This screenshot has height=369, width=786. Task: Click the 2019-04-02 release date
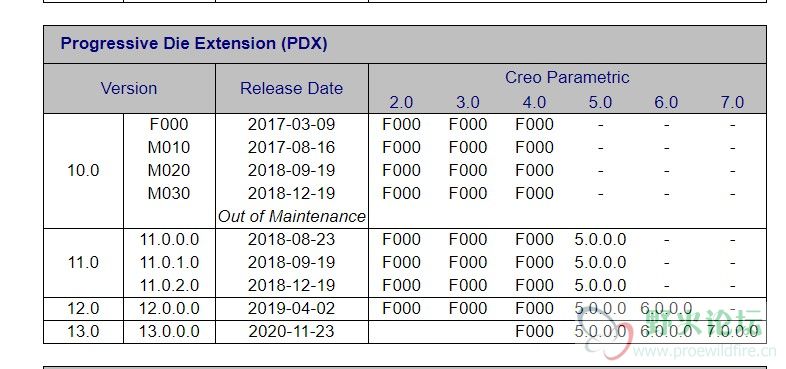(x=292, y=308)
